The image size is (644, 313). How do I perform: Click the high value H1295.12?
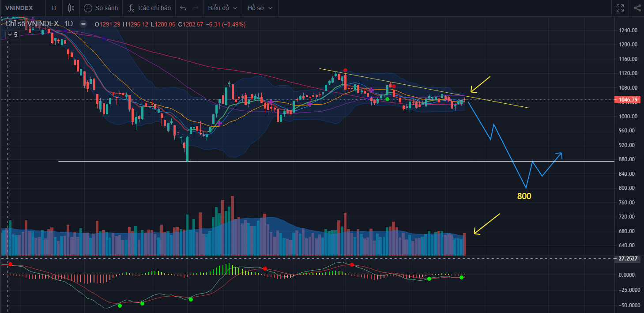pyautogui.click(x=136, y=24)
